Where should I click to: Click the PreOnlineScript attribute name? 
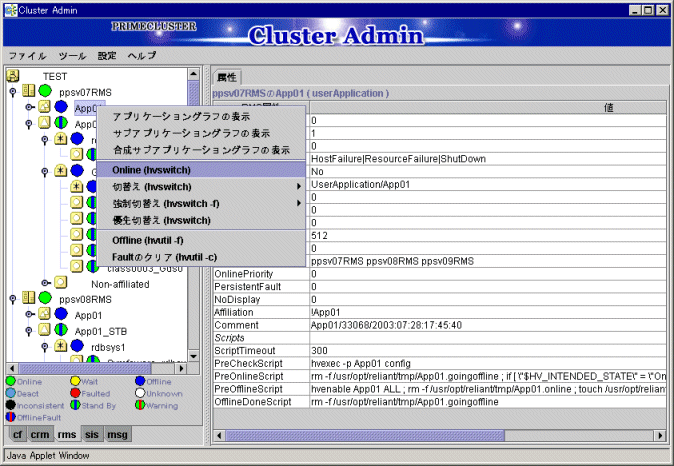(249, 376)
